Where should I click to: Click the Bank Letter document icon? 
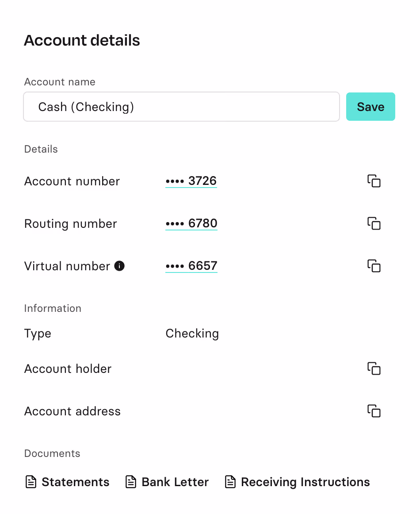(x=131, y=482)
